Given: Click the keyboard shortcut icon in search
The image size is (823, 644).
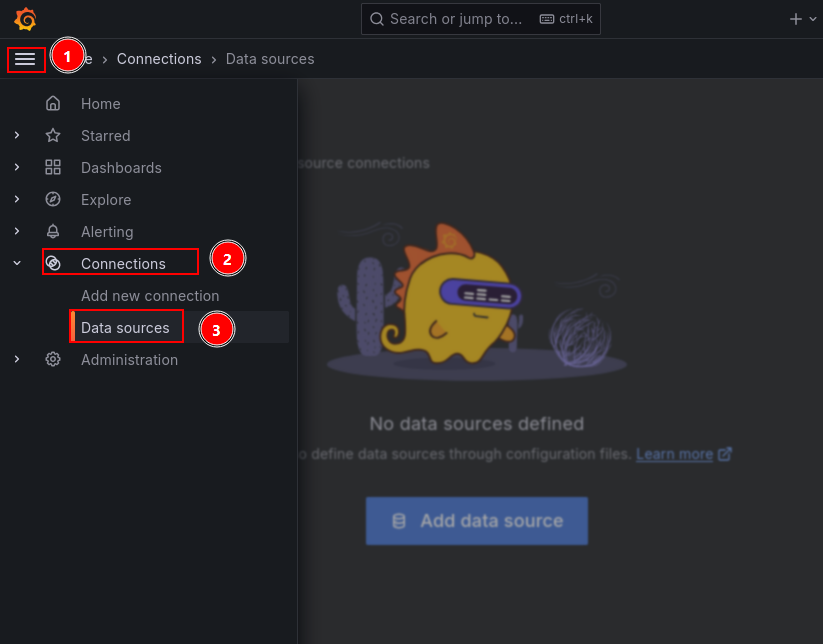Looking at the screenshot, I should (x=546, y=19).
